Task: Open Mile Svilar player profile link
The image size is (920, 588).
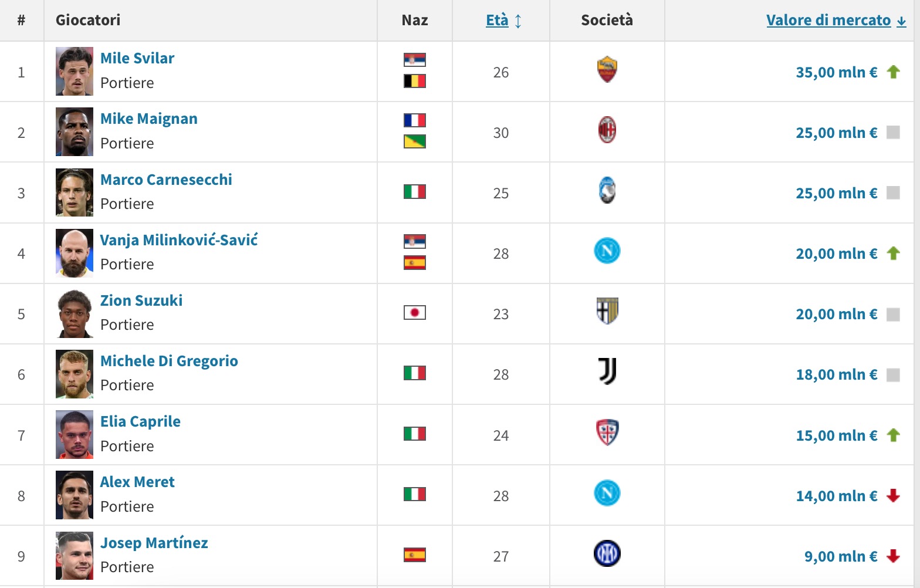Action: tap(137, 58)
